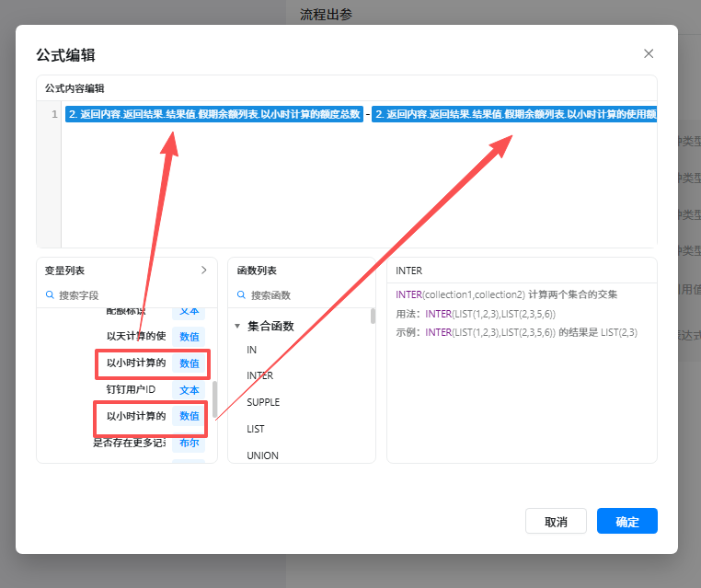Click line number 1 in formula editor

[54, 114]
